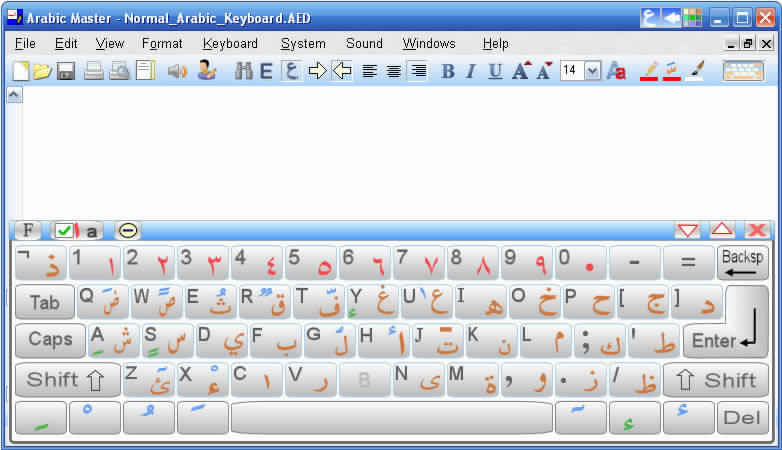Image resolution: width=782 pixels, height=450 pixels.
Task: Open the Format menu
Action: coord(162,44)
